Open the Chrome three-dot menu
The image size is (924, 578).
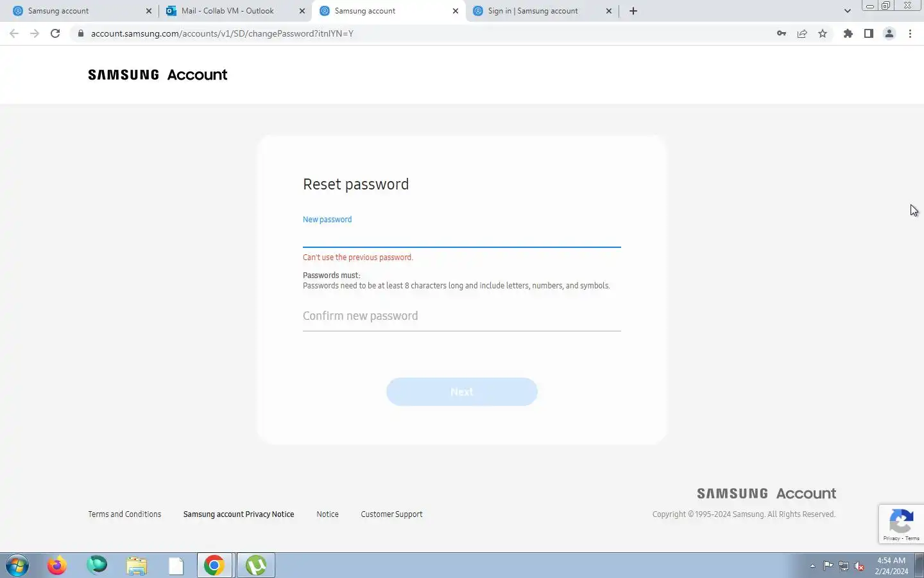point(910,33)
